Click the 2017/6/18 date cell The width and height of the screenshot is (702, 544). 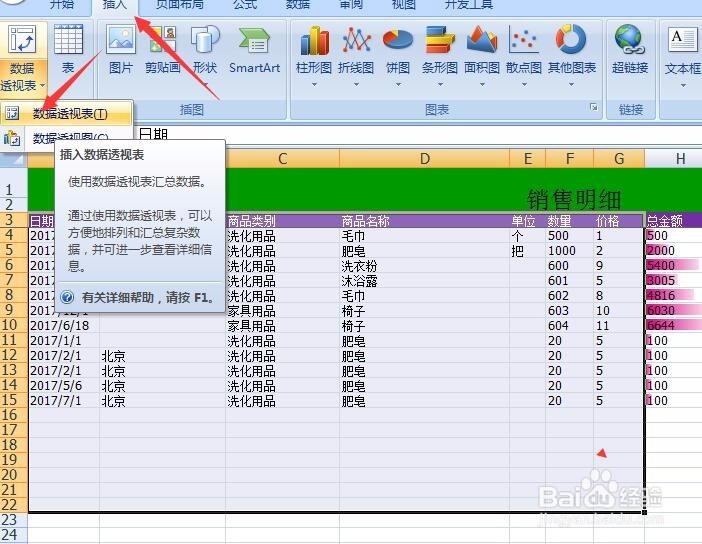pos(63,326)
